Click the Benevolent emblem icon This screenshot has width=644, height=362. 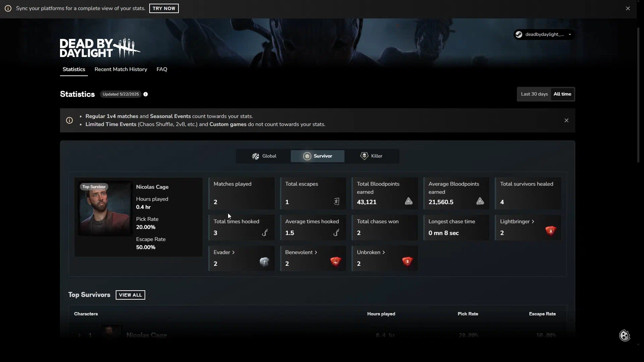336,261
